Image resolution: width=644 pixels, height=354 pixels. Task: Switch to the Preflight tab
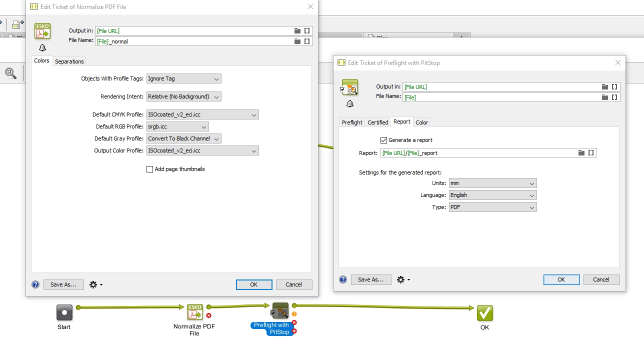pyautogui.click(x=352, y=122)
